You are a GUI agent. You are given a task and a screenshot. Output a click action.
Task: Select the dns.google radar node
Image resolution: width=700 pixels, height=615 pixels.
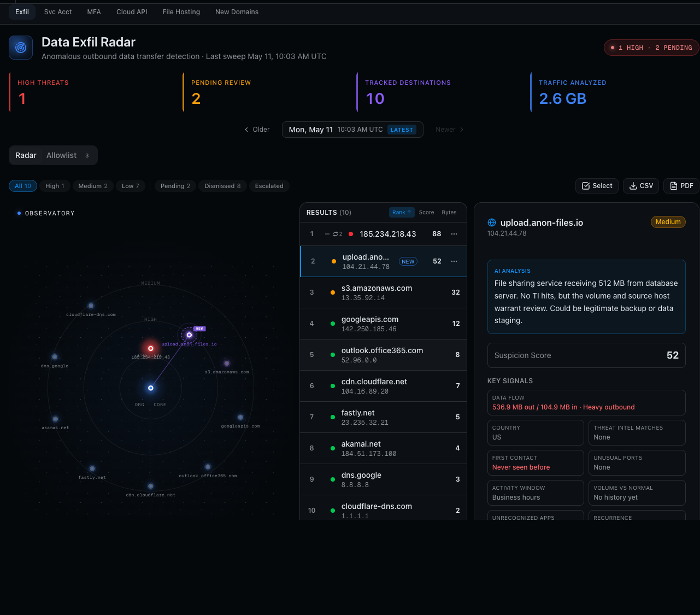tap(55, 357)
